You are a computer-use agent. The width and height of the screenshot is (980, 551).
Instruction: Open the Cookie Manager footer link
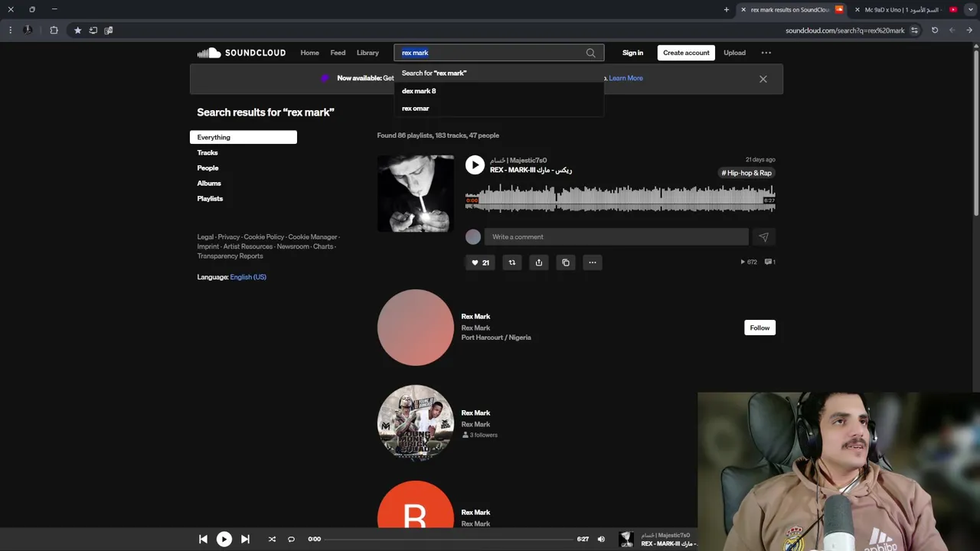coord(312,237)
